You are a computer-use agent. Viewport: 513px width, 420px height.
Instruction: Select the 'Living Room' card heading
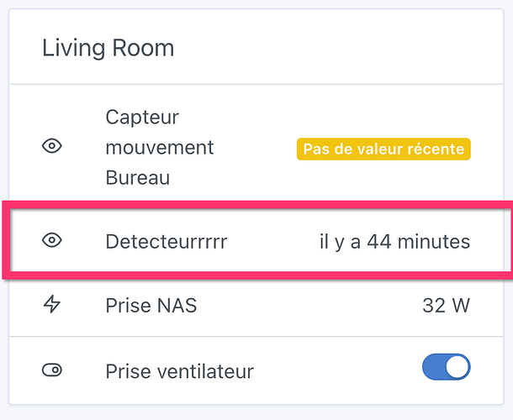[108, 48]
